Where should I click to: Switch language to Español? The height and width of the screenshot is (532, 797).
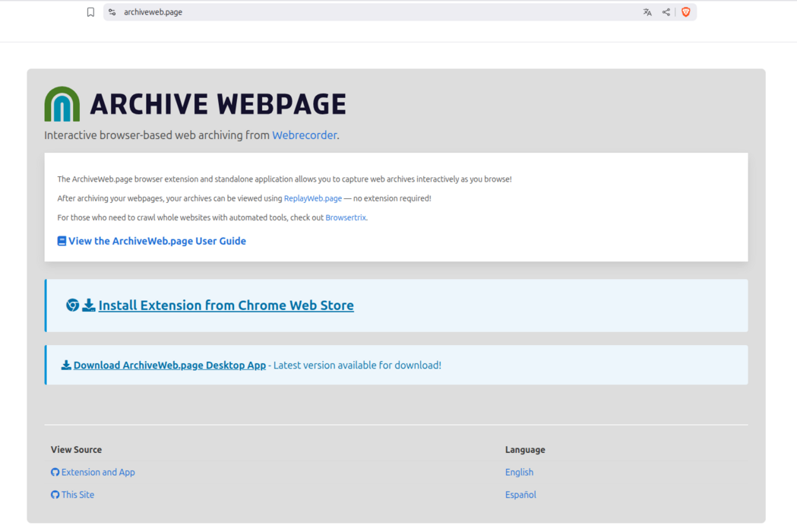[520, 495]
